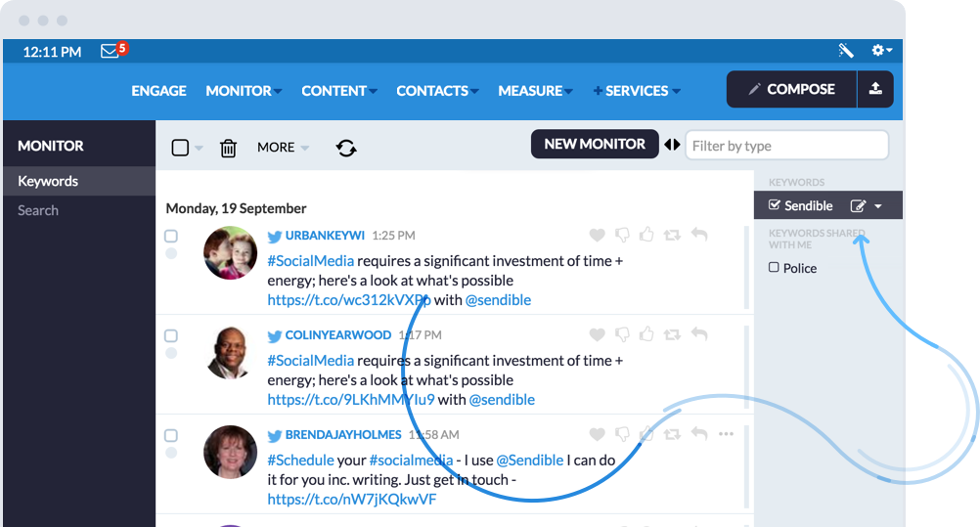Like the URBANKEYWI tweet with heart icon
This screenshot has width=980, height=527.
[597, 235]
